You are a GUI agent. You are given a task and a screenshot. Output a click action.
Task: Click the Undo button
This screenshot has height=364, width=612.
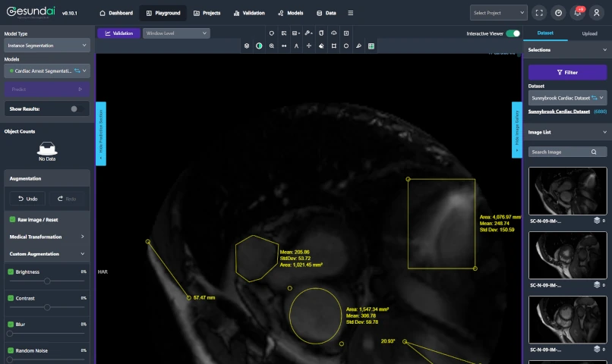click(x=27, y=199)
